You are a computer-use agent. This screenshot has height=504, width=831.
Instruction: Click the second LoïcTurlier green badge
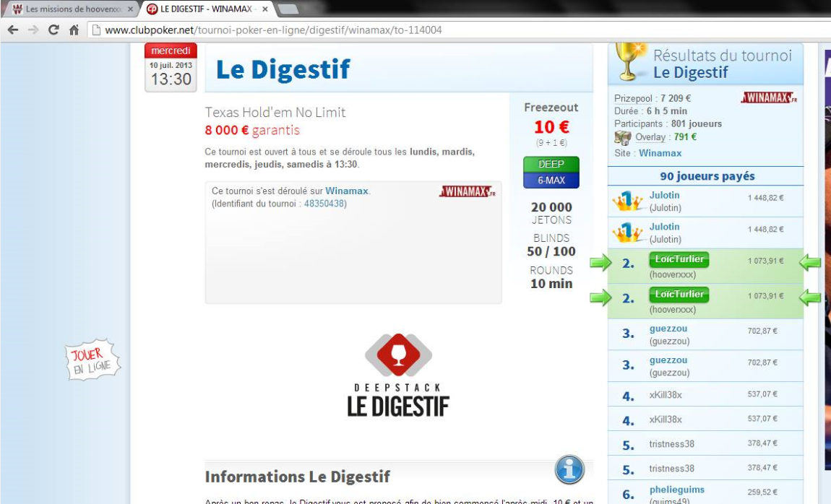click(x=679, y=295)
